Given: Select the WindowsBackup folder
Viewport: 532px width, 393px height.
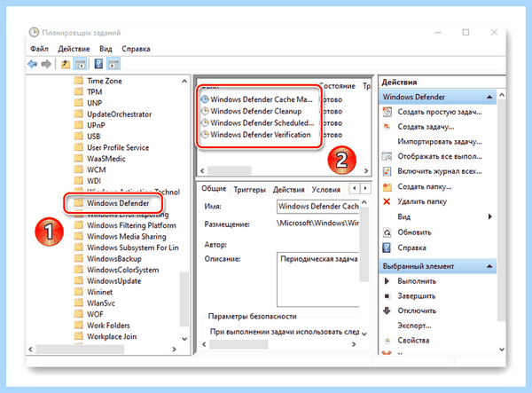Looking at the screenshot, I should point(114,259).
